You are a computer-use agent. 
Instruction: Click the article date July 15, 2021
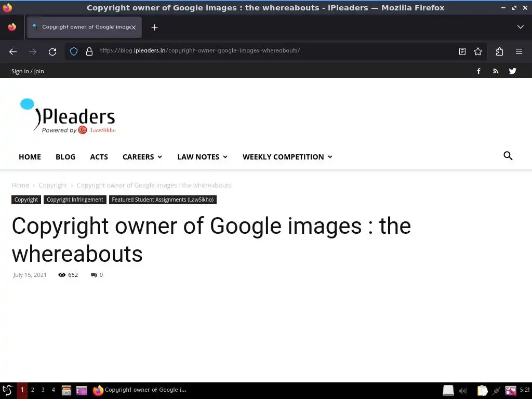click(x=30, y=275)
